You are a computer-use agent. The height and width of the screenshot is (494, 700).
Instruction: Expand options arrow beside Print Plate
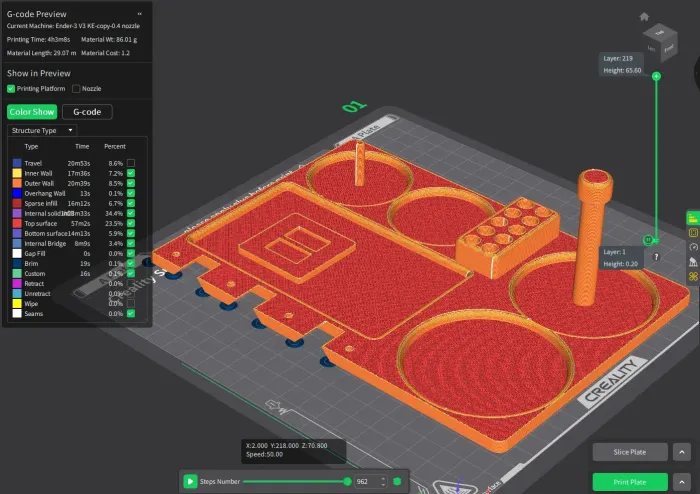tap(681, 481)
